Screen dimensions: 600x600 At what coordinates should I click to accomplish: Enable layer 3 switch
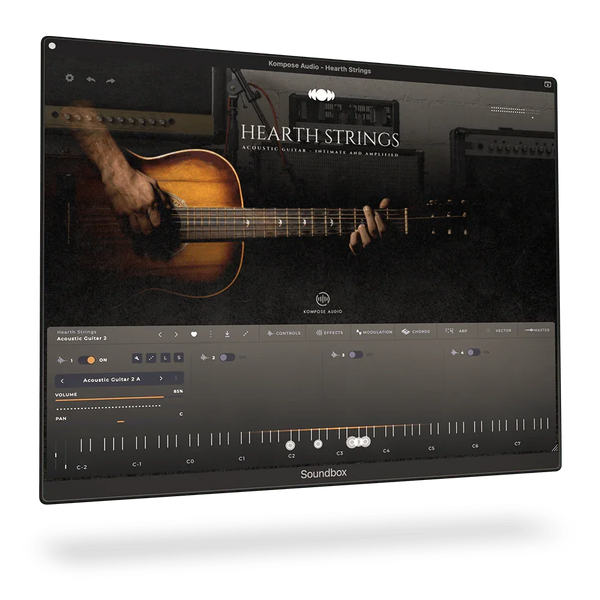click(355, 354)
